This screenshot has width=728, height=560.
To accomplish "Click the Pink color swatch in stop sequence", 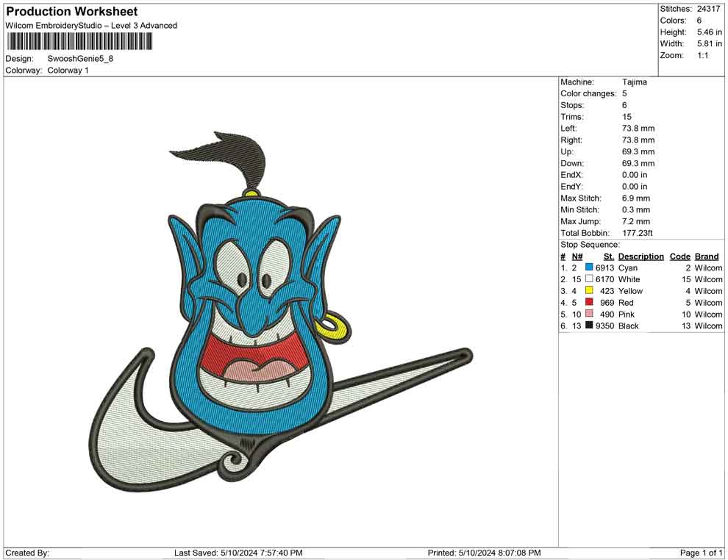I will point(589,314).
